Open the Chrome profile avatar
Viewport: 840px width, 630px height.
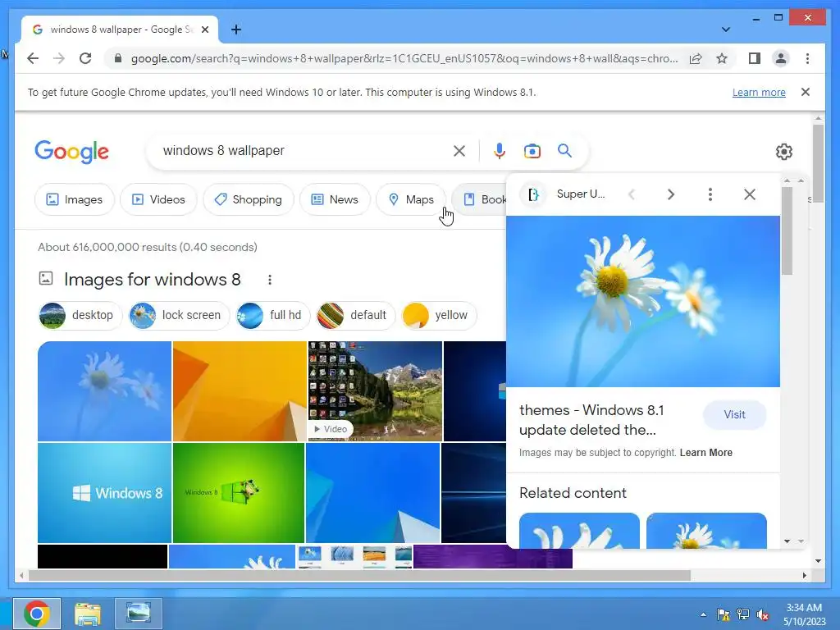coord(781,58)
